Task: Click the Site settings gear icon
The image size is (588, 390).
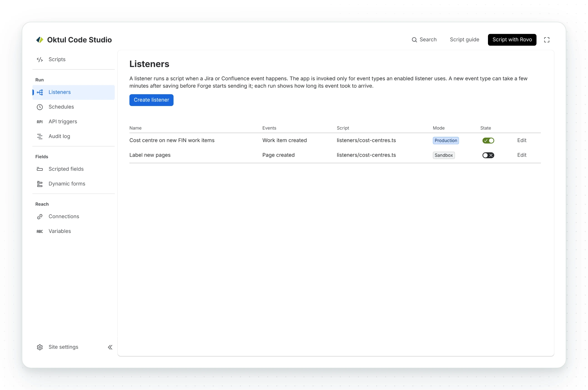Action: tap(40, 347)
